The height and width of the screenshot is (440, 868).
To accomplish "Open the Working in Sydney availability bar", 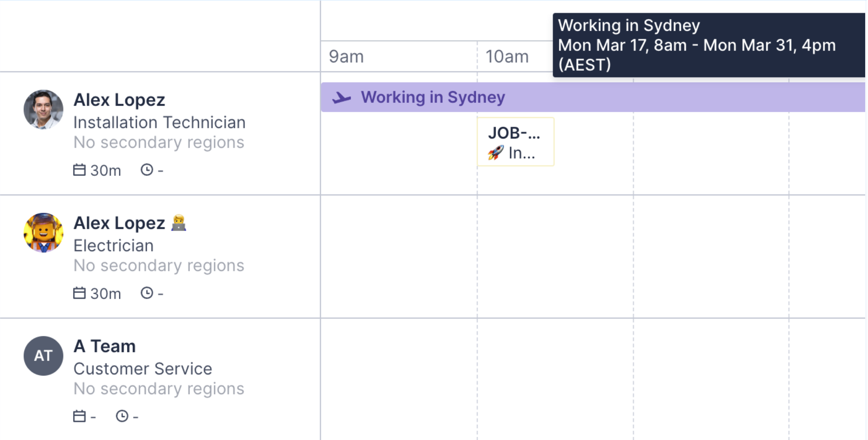I will pyautogui.click(x=592, y=98).
